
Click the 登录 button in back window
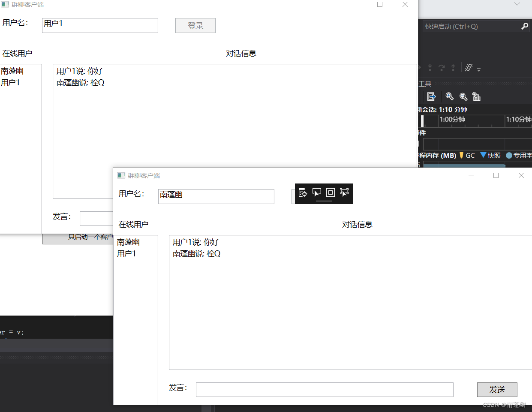(x=195, y=26)
